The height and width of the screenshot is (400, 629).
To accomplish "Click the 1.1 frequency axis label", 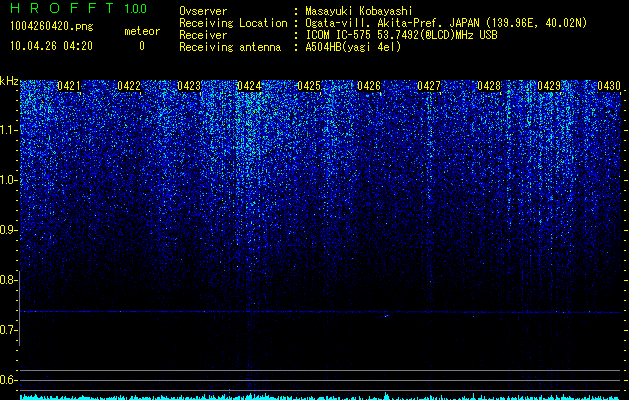I will pos(9,130).
